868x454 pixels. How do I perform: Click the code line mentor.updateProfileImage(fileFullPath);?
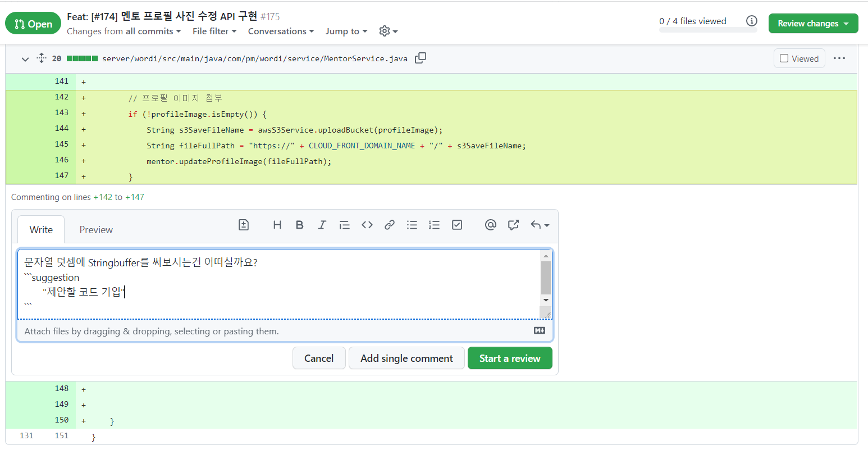pos(239,161)
